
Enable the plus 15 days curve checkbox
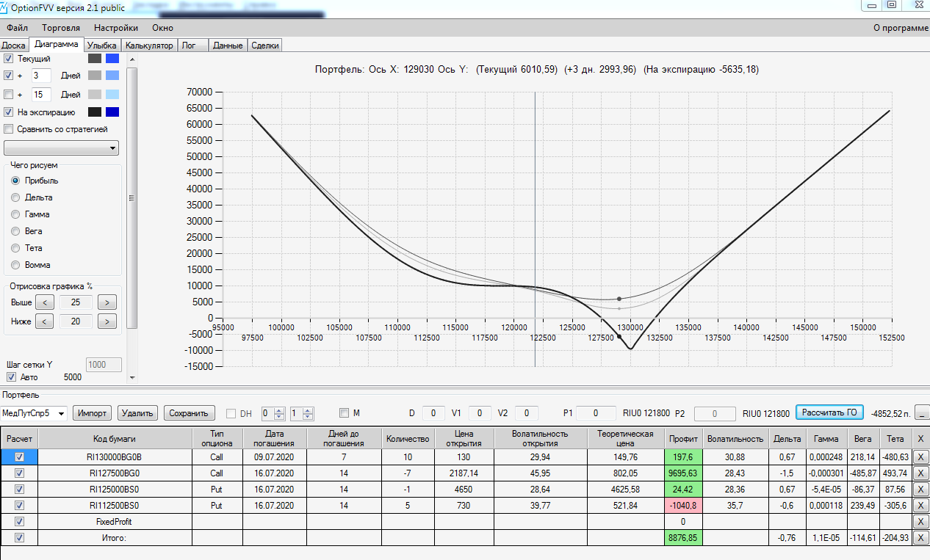point(9,94)
